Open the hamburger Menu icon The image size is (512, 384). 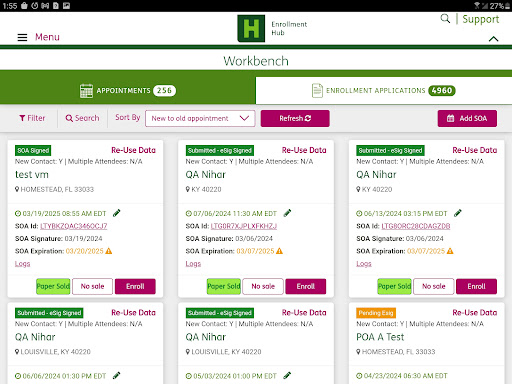(22, 37)
